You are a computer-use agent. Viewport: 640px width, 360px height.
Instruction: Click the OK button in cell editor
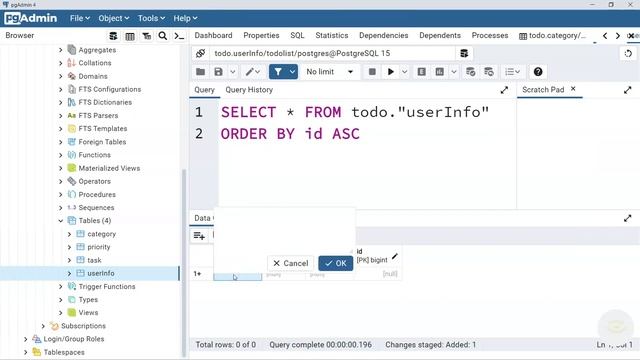pyautogui.click(x=336, y=263)
